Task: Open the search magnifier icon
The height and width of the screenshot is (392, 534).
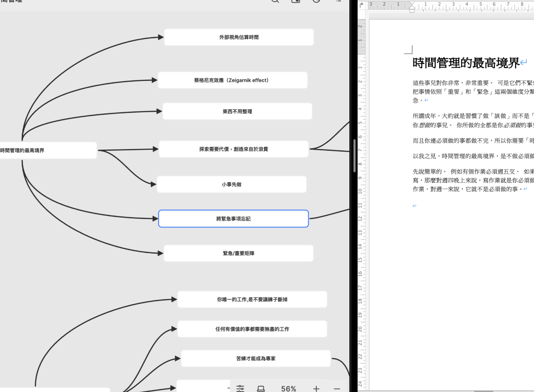Action: click(x=275, y=1)
